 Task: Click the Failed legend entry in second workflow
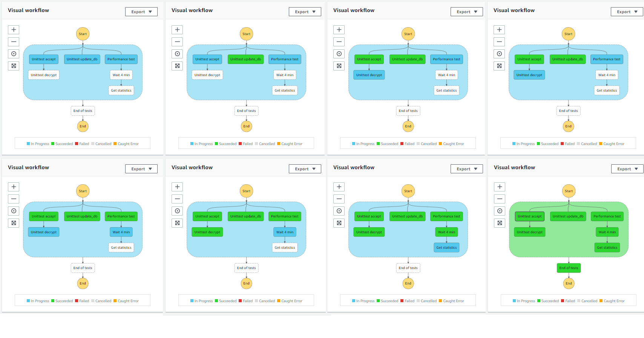click(245, 144)
